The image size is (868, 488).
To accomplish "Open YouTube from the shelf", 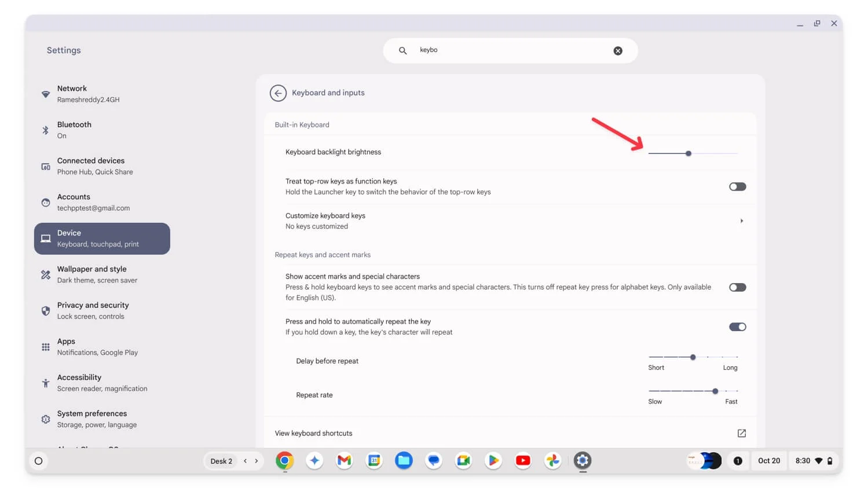I will 523,461.
